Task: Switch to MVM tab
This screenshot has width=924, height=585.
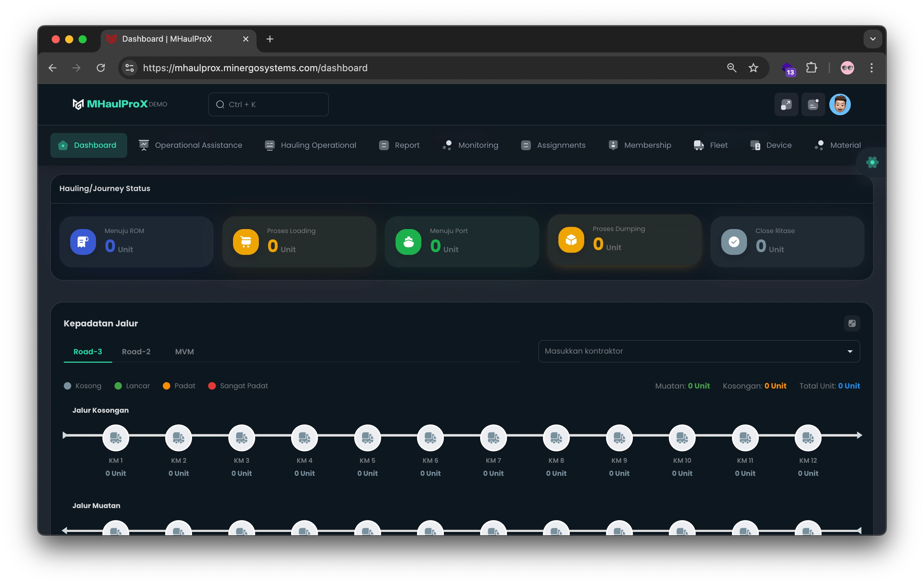Action: 184,352
